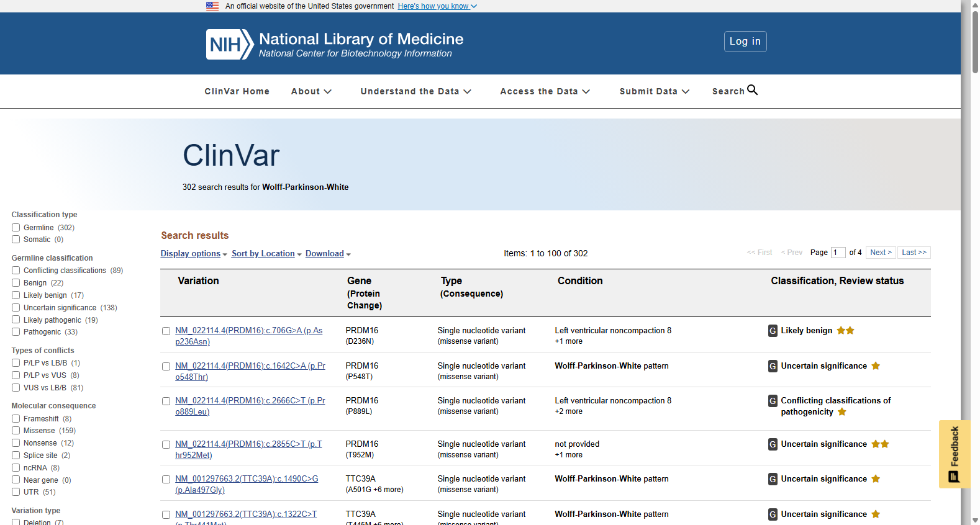Check the Missense molecular consequence filter
Screen dimensions: 980x525
pos(16,431)
